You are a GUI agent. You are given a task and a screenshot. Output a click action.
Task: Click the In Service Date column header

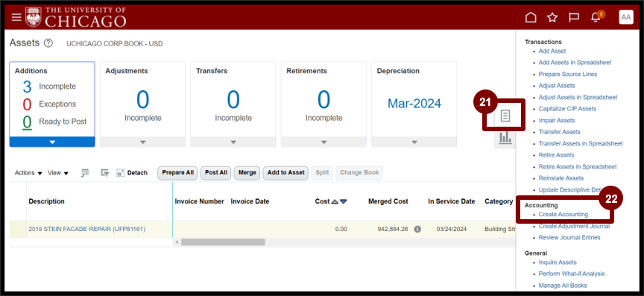[452, 201]
